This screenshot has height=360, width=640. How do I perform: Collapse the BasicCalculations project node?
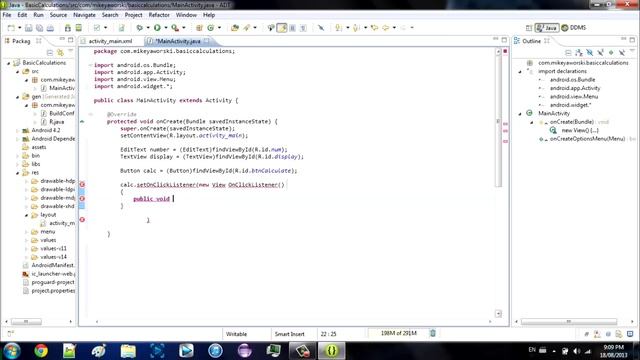(9, 63)
